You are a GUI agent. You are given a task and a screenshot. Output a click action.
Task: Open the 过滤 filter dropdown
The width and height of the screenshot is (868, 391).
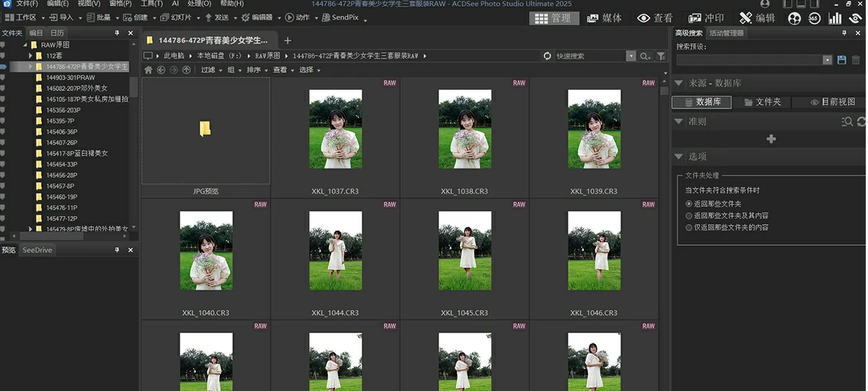211,70
